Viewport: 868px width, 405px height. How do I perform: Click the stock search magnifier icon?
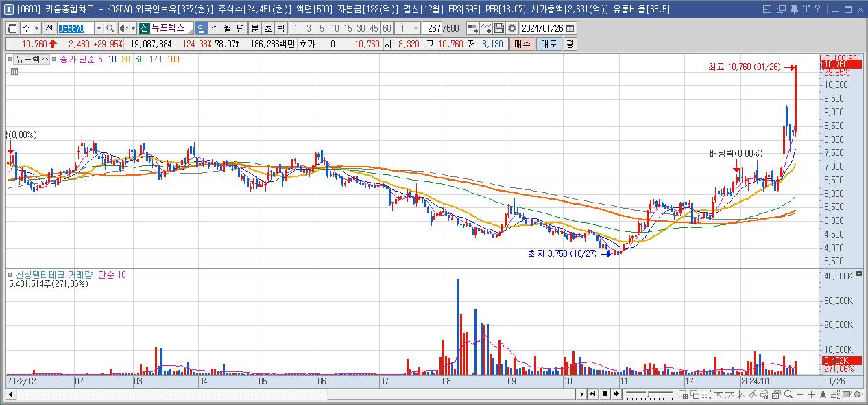point(110,28)
